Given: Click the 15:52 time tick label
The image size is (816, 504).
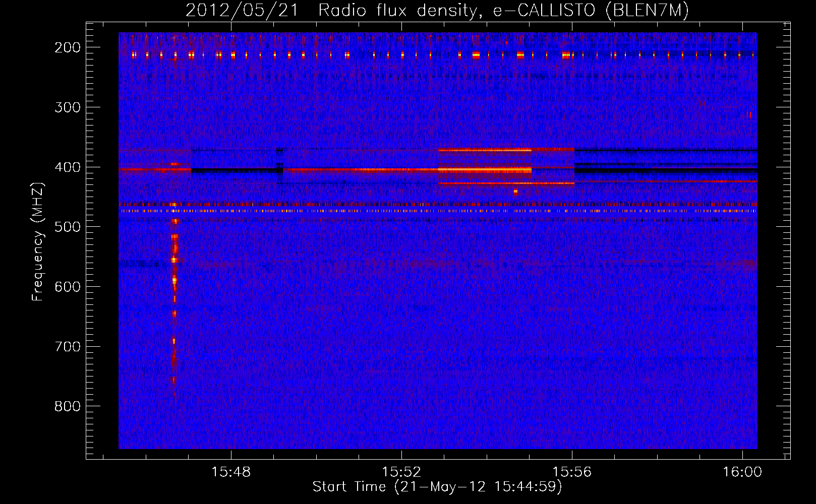Looking at the screenshot, I should pyautogui.click(x=401, y=472).
